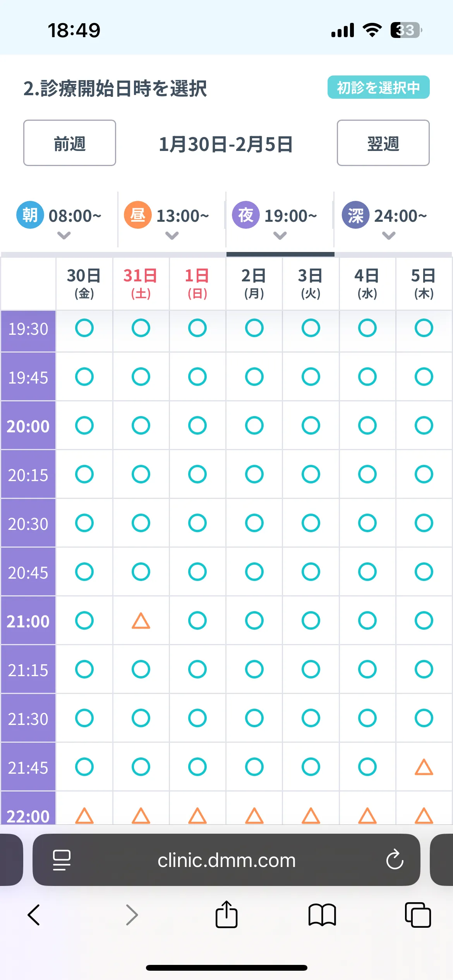Tap the browser back arrow
453x980 pixels.
[34, 915]
